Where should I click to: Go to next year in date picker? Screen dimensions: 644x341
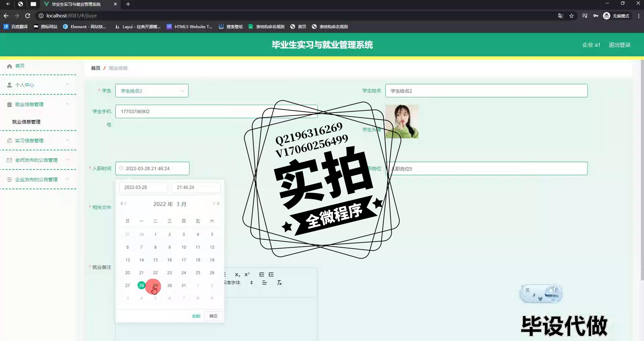218,204
